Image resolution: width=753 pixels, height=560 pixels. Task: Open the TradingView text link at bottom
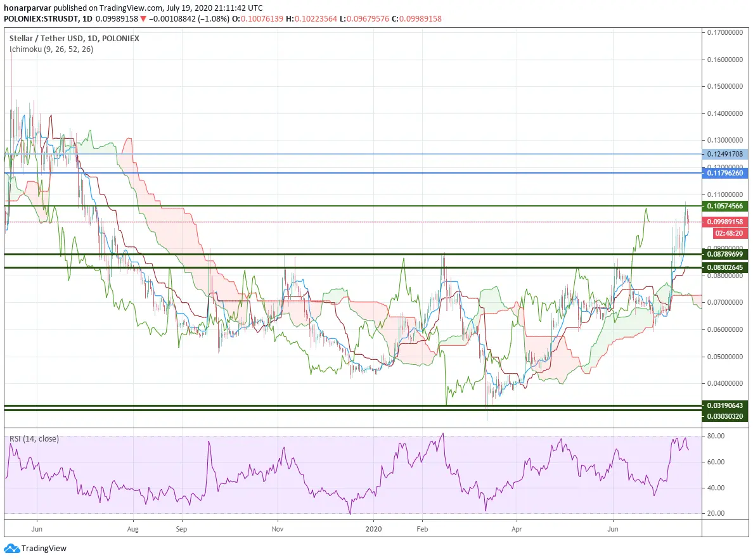[x=44, y=548]
